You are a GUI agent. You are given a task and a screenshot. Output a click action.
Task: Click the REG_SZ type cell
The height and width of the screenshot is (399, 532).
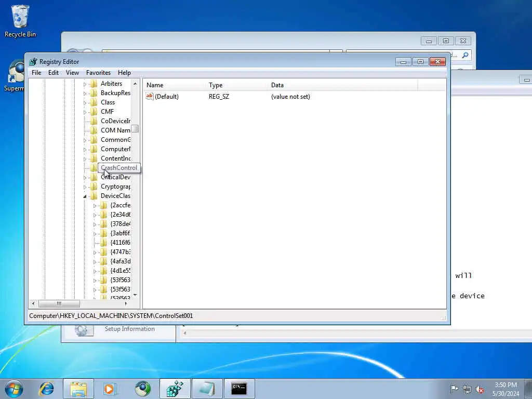[x=219, y=97]
